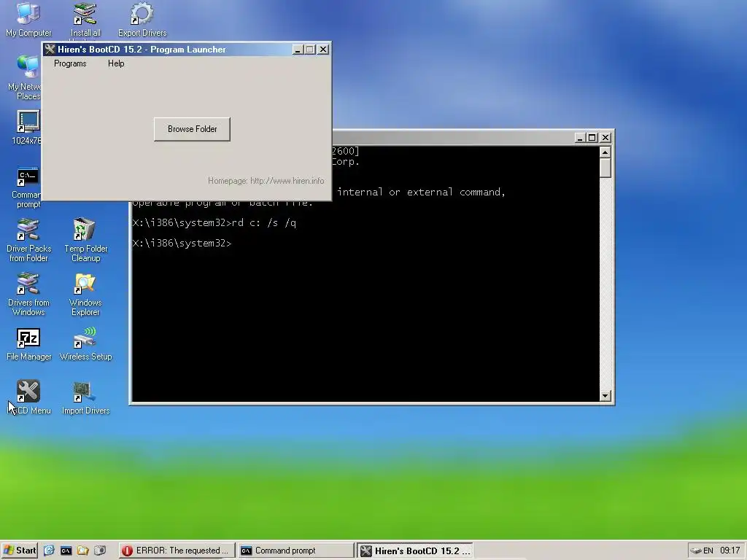
Task: Open Windows Explorer desktop icon
Action: [x=85, y=295]
